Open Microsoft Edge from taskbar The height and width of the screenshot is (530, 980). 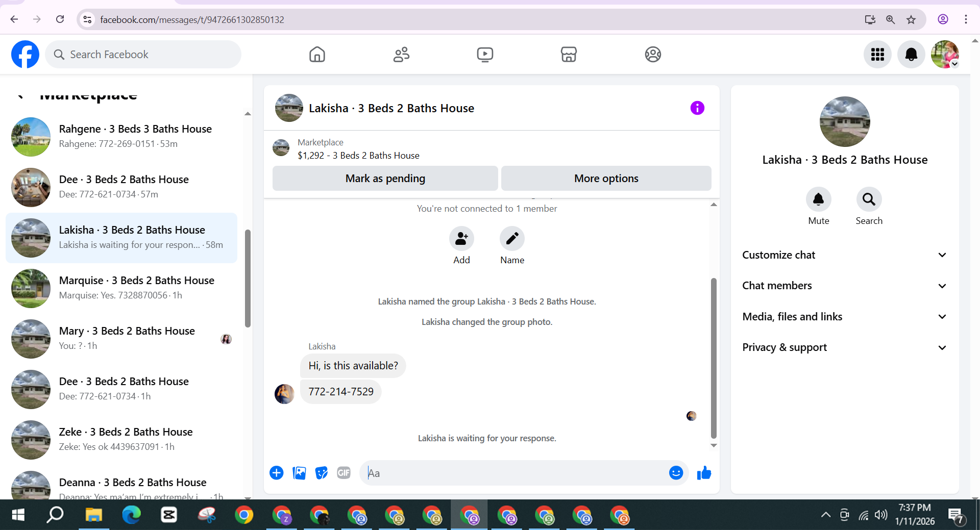tap(131, 515)
